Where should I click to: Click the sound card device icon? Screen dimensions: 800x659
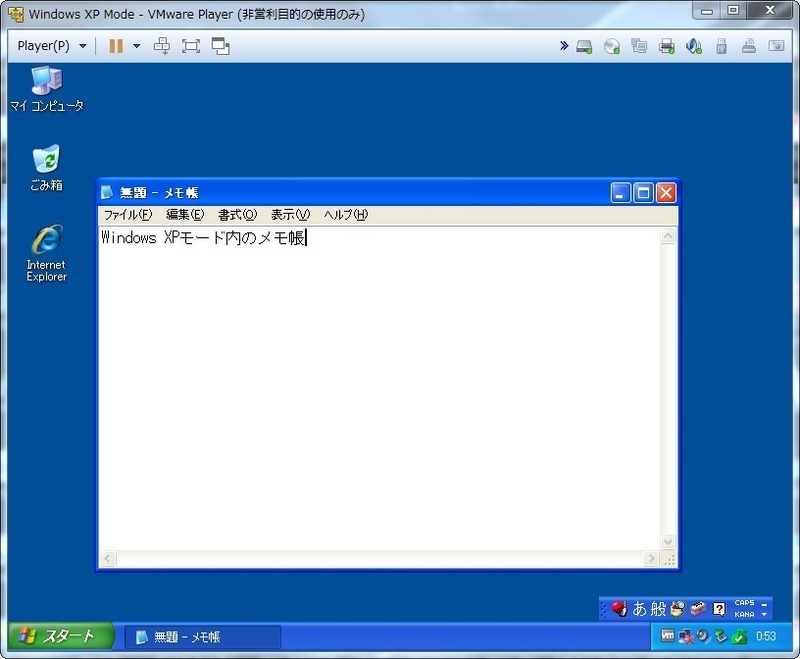(694, 46)
